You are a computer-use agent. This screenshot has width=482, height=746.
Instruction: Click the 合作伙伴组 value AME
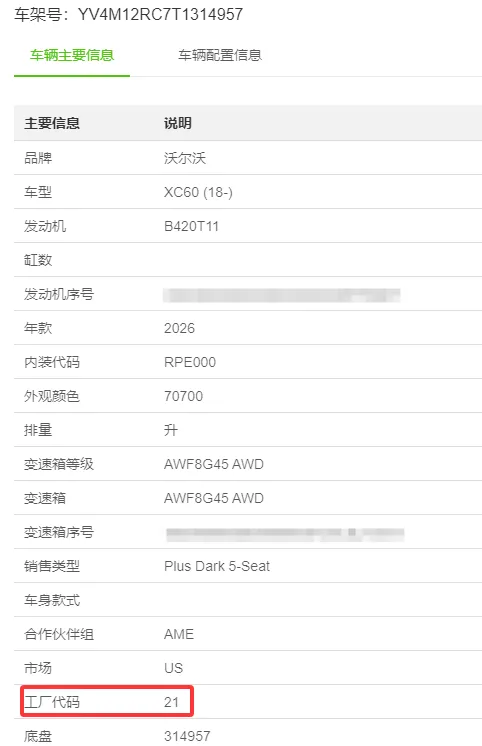tap(179, 634)
